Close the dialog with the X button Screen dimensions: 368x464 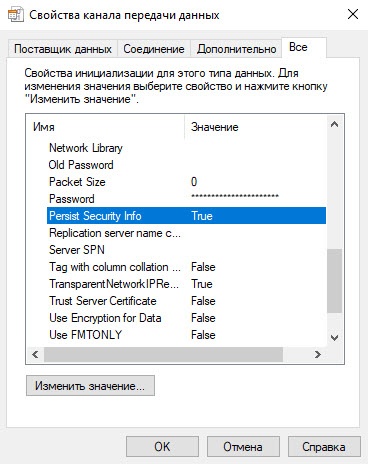(353, 14)
